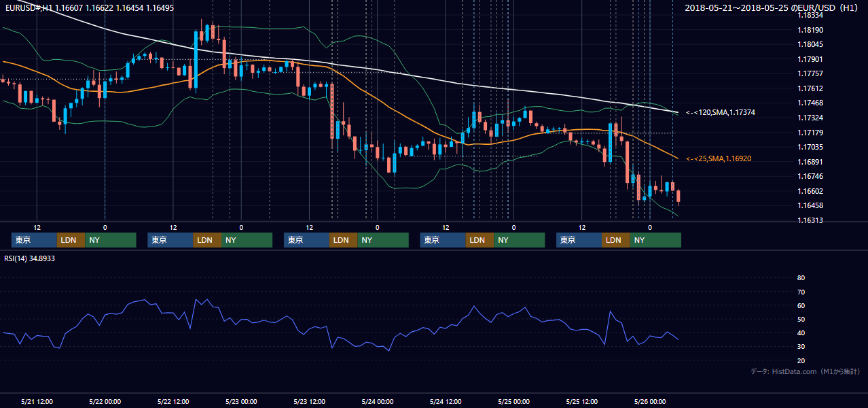Click price axis value 1.17468
Viewport: 868px width, 408px height.
[x=810, y=103]
